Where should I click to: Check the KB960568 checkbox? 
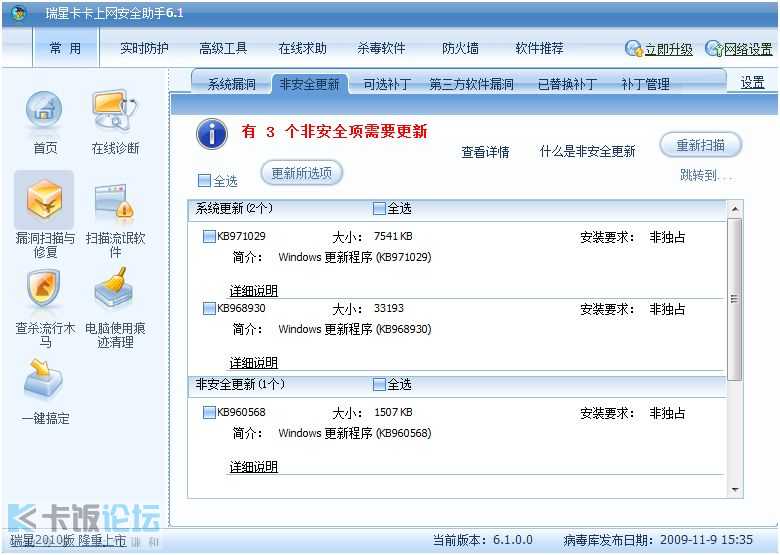click(209, 412)
